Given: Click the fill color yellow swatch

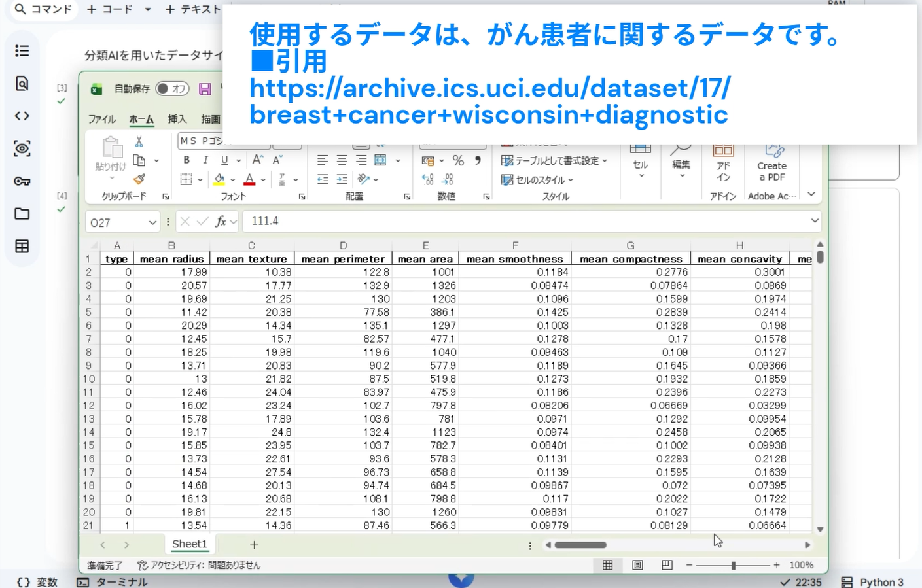Looking at the screenshot, I should (x=219, y=179).
